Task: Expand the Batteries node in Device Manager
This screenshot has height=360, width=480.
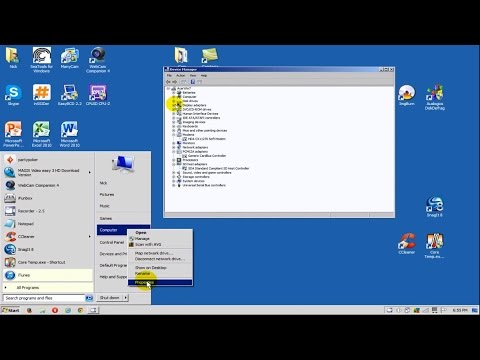Action: pos(174,93)
